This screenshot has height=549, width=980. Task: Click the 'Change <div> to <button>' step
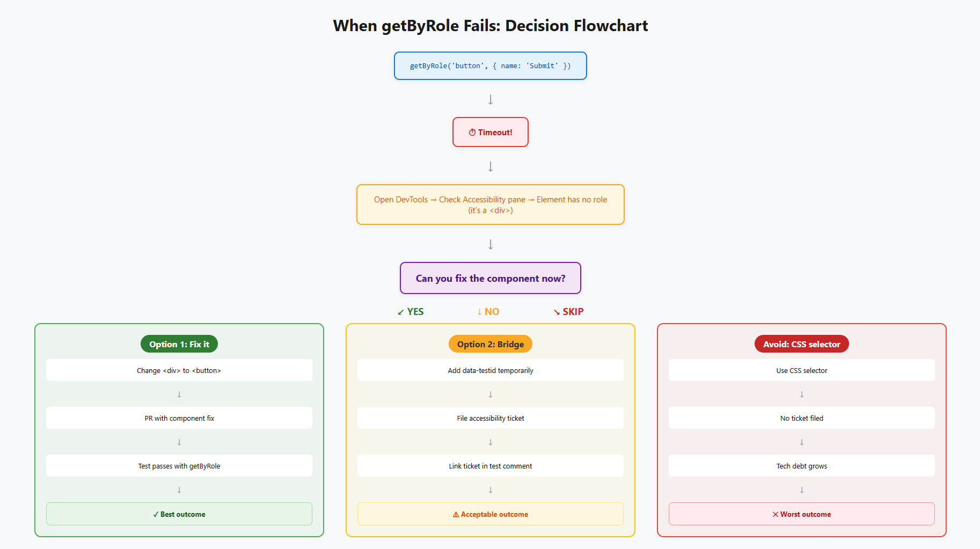[x=179, y=370]
